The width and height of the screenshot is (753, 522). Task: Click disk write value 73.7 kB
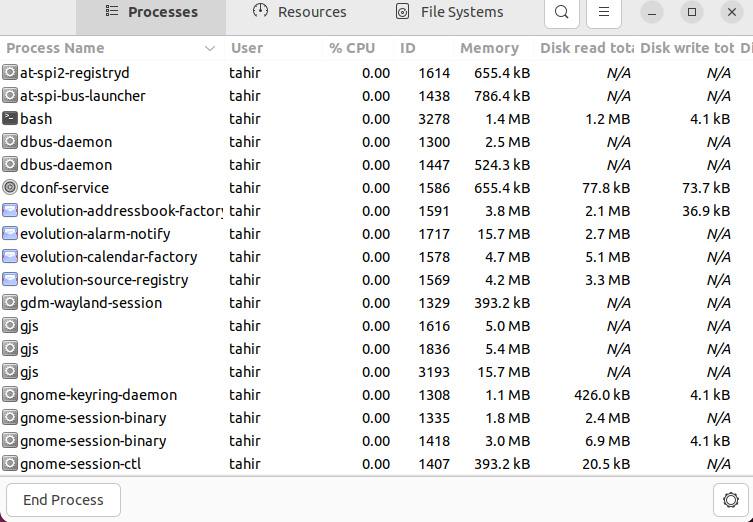(706, 188)
